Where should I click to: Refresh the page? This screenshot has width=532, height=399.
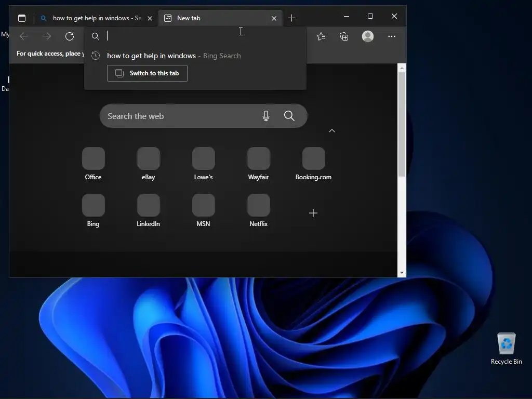pos(70,36)
